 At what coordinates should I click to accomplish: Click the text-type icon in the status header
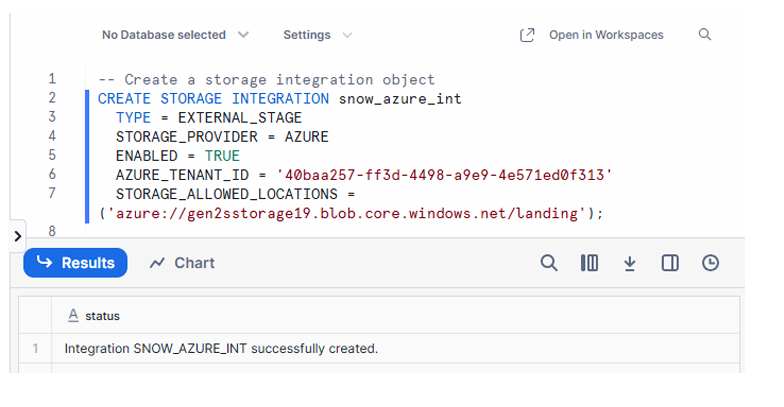[73, 316]
